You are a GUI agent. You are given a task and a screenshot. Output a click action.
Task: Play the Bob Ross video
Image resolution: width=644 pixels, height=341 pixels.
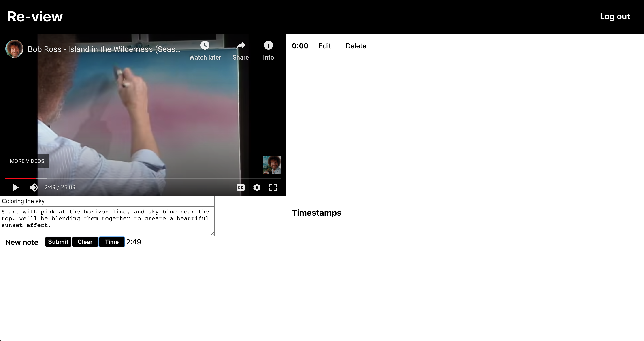[15, 188]
